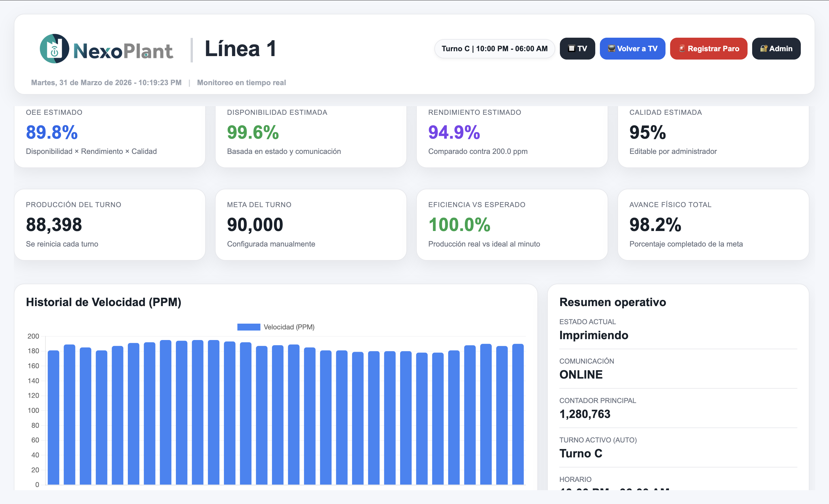Toggle the Velocidad (PPM) legend swatch
Screen dimensions: 829x504
(x=249, y=327)
